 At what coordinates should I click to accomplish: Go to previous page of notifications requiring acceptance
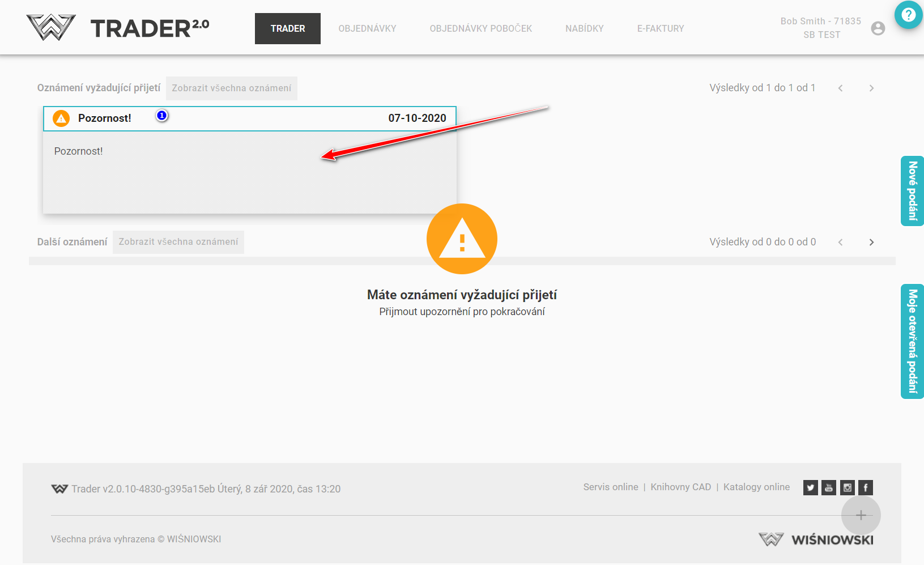[x=840, y=88]
